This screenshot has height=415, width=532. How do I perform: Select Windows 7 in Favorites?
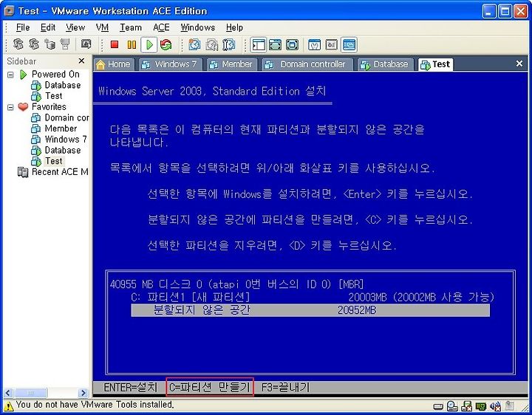[x=59, y=140]
